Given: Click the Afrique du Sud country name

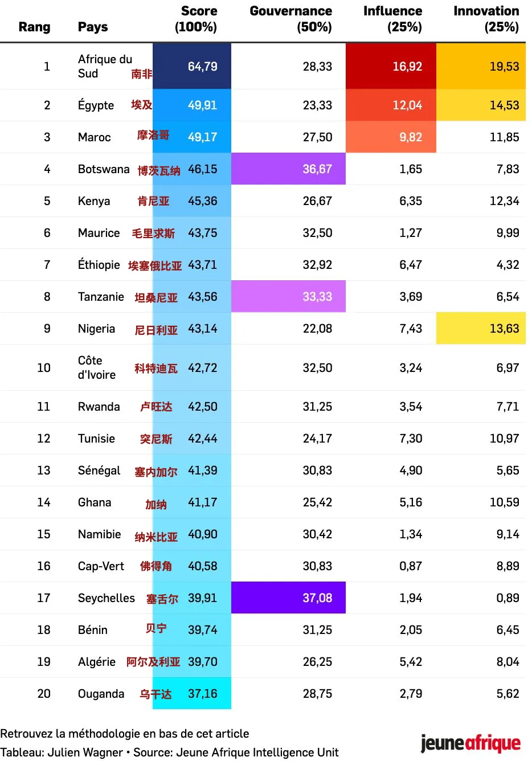Looking at the screenshot, I should click(x=105, y=66).
